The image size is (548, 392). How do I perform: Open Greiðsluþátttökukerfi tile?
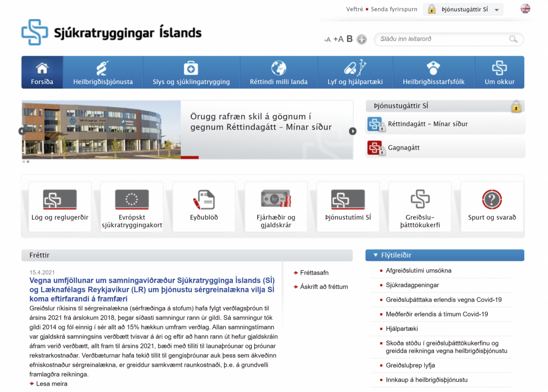[420, 206]
